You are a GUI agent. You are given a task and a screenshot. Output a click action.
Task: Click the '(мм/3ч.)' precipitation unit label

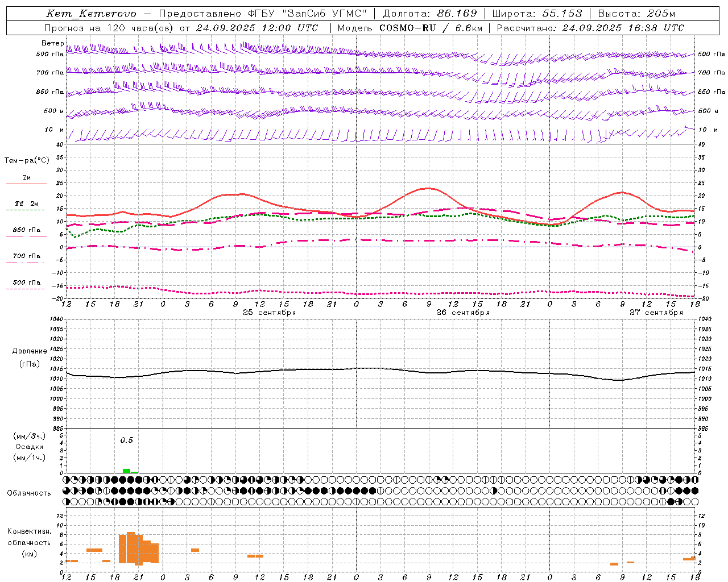[x=30, y=436]
